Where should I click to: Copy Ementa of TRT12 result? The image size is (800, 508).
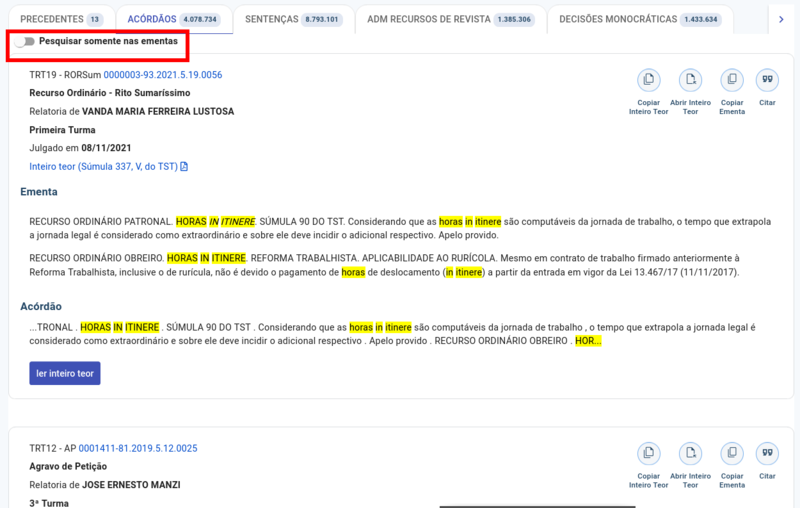(x=732, y=453)
